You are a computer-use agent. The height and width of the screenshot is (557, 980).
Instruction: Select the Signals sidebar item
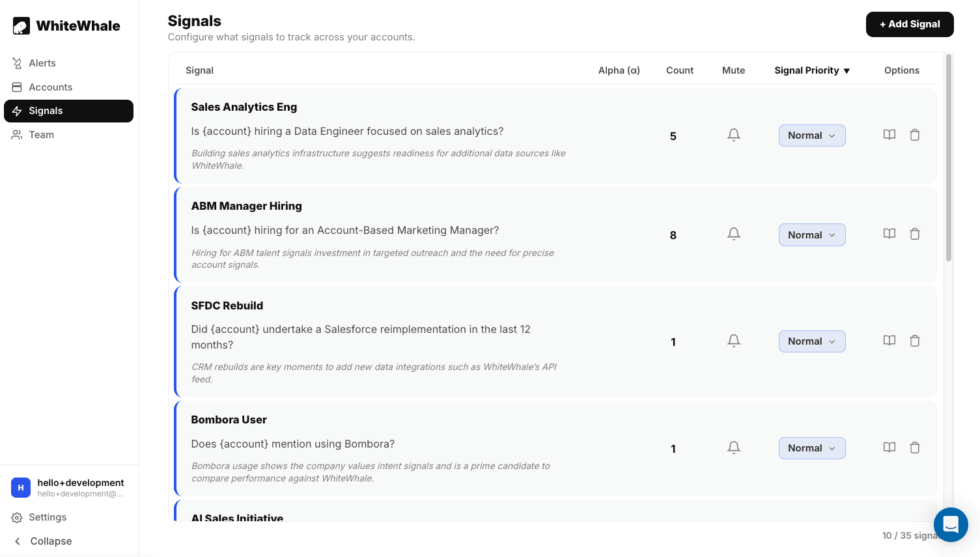pyautogui.click(x=68, y=111)
